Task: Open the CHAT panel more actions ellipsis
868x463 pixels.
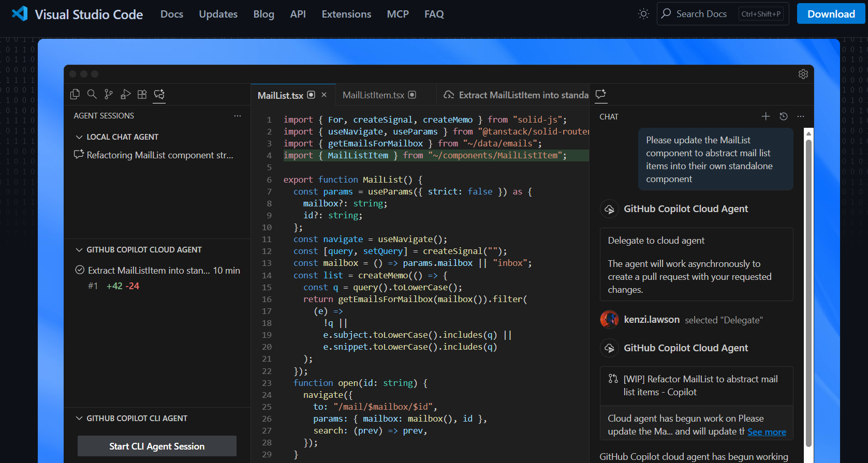Action: 801,116
